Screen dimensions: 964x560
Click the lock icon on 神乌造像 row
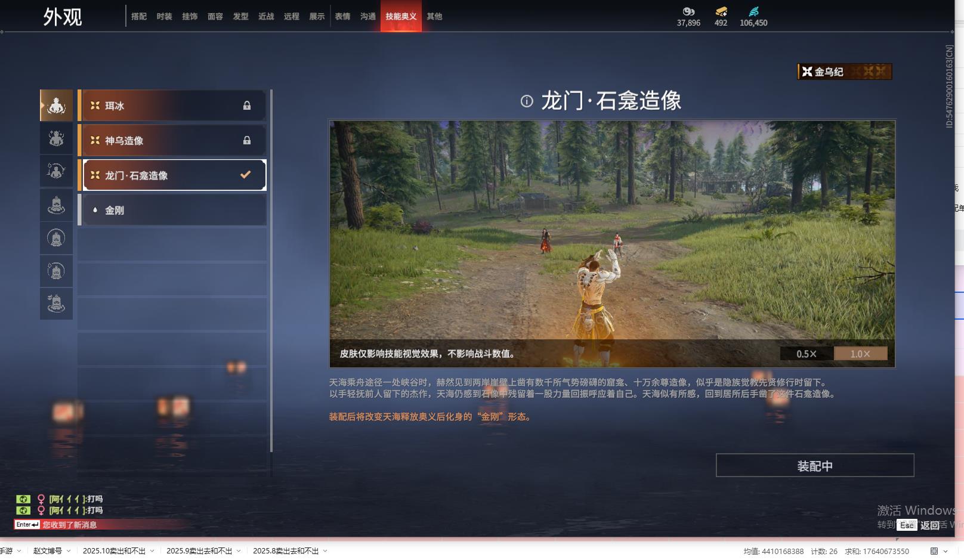click(x=247, y=140)
